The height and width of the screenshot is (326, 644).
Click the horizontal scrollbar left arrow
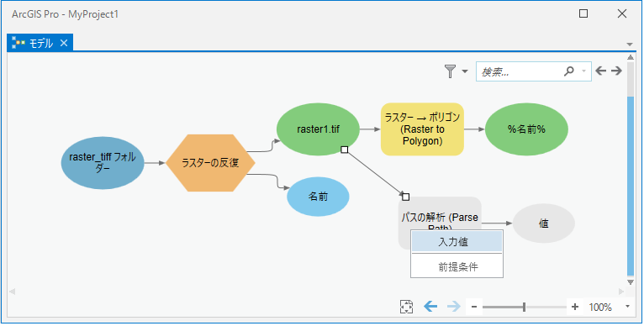coord(13,292)
